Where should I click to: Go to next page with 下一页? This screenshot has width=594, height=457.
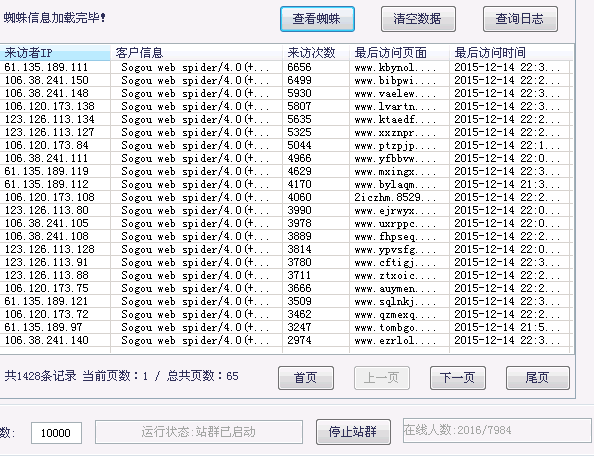(x=458, y=378)
